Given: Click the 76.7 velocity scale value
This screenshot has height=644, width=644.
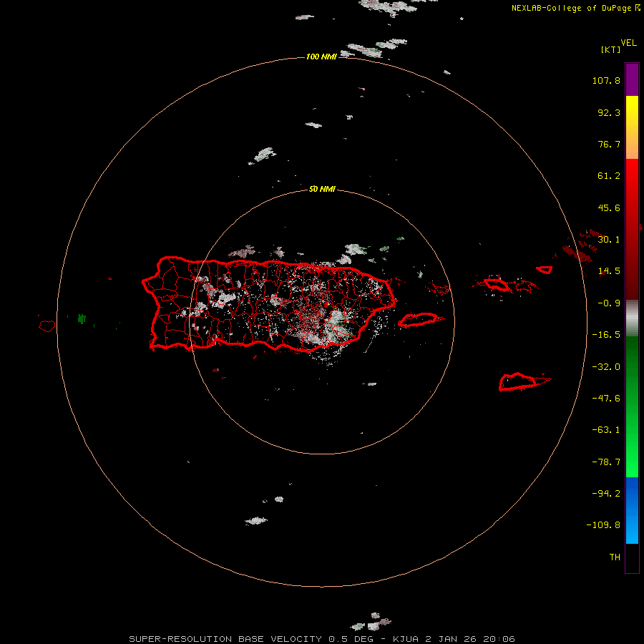Looking at the screenshot, I should point(609,144).
